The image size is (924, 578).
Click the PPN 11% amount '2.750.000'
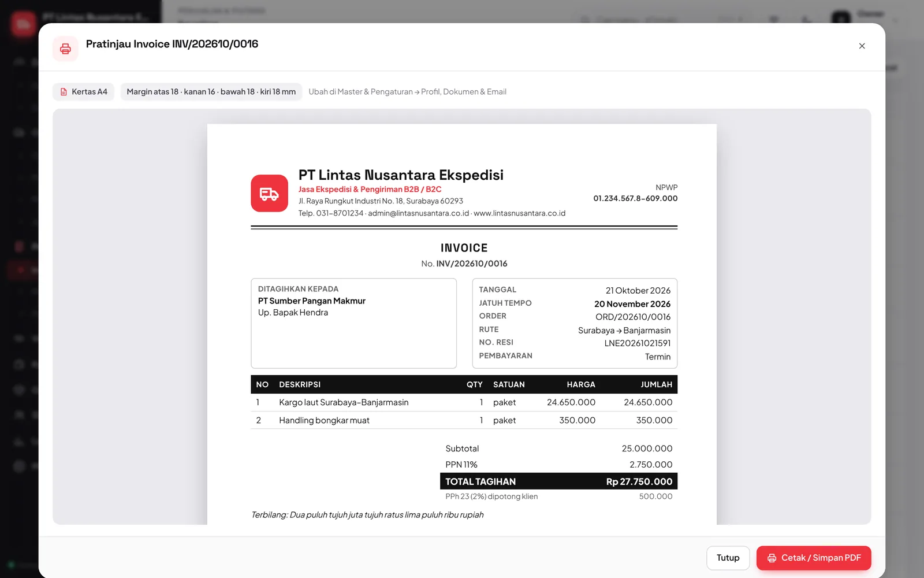tap(651, 465)
